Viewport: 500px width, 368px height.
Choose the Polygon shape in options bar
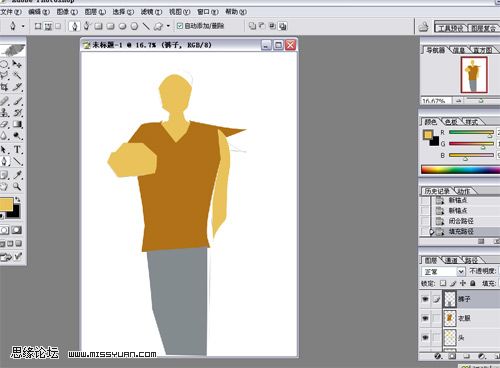pos(134,26)
